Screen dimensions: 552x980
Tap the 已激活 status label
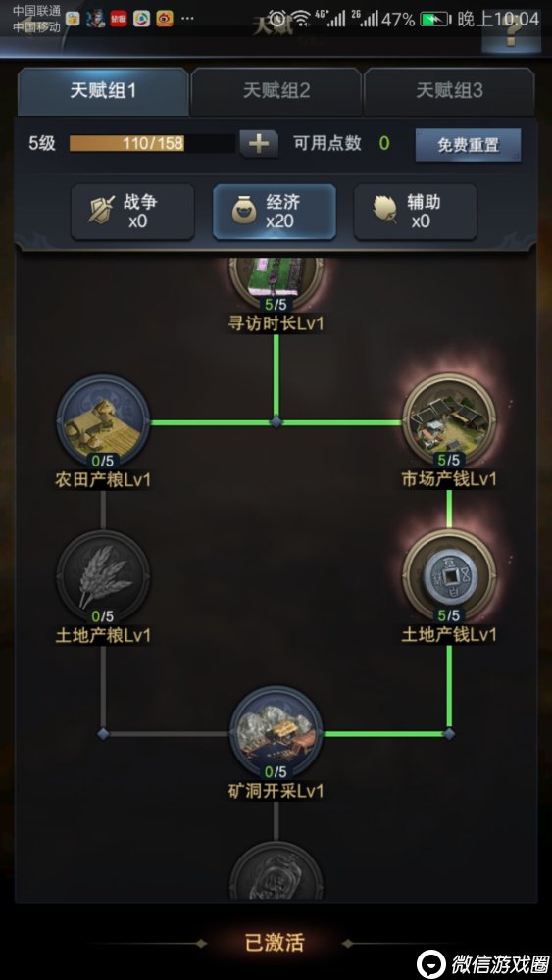pyautogui.click(x=276, y=943)
